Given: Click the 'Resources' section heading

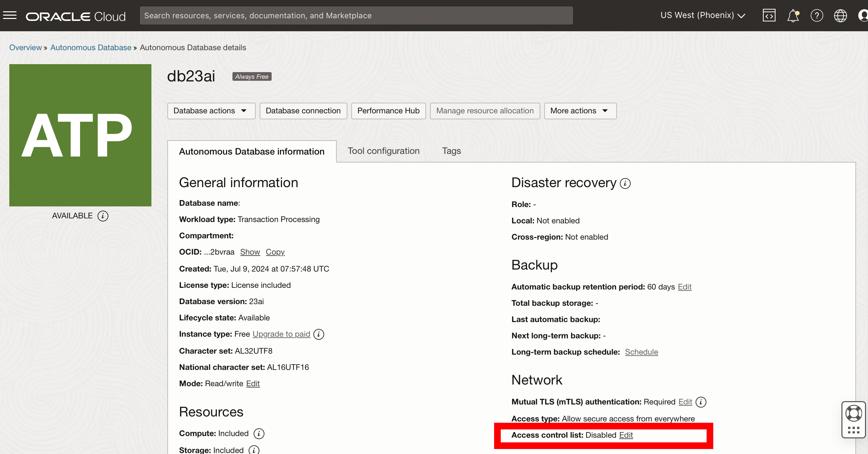Looking at the screenshot, I should 211,412.
